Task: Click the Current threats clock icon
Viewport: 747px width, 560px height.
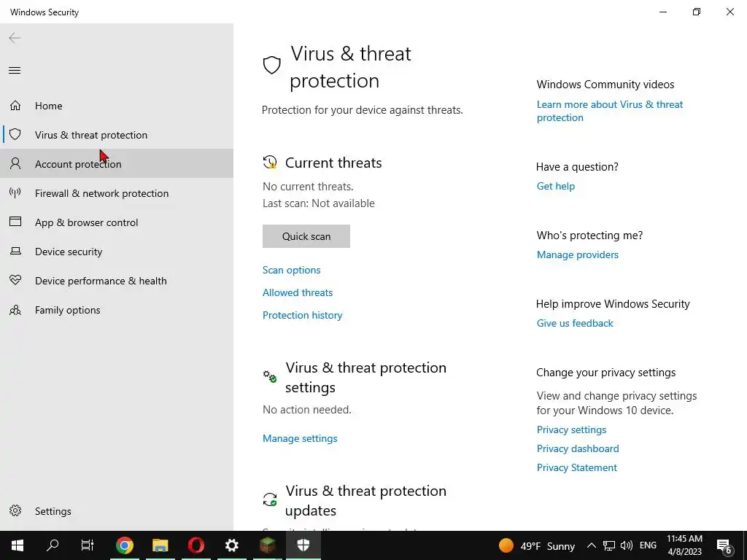Action: (270, 162)
